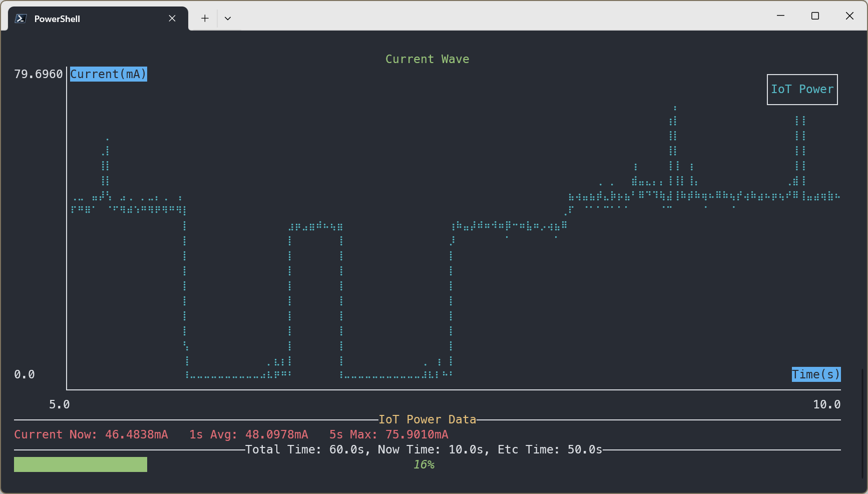Click the 16% completion label
868x494 pixels.
pos(423,464)
